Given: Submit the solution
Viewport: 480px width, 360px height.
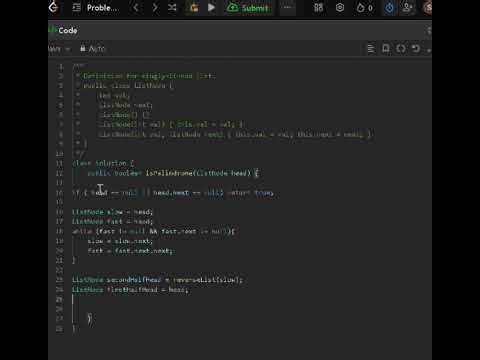Looking at the screenshot, I should point(247,8).
